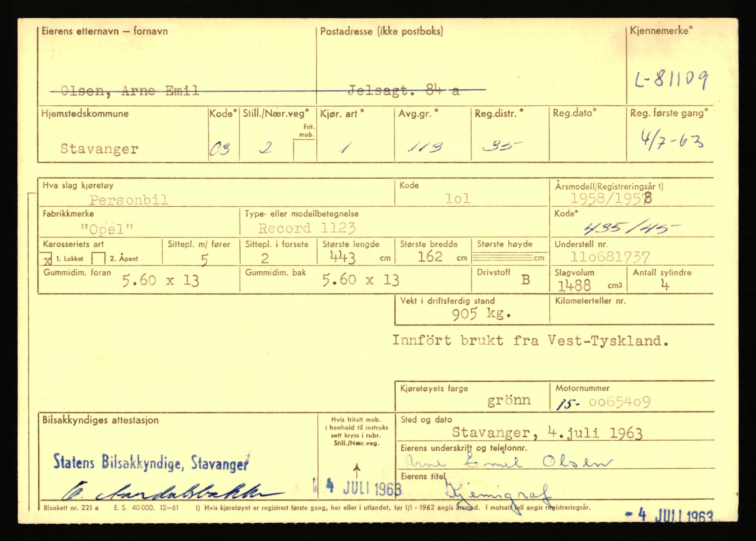Click the owner's signature 'Arne Emil Olsen'
This screenshot has width=756, height=541.
tap(509, 462)
